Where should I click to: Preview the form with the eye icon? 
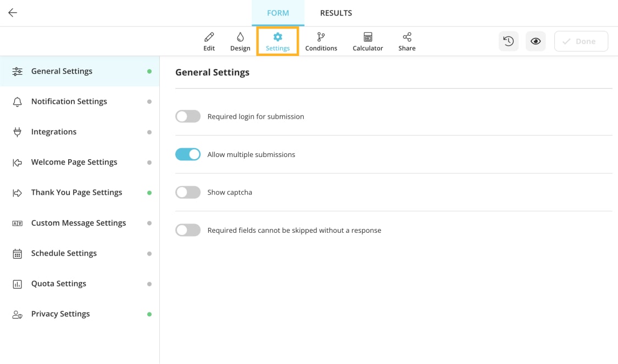click(x=536, y=41)
